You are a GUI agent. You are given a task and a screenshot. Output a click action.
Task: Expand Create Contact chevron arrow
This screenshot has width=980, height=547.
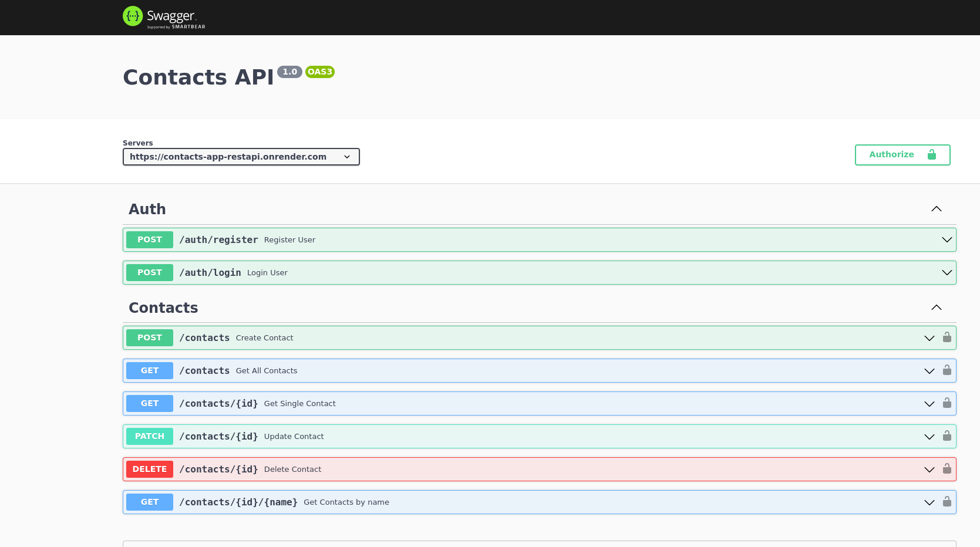pos(929,338)
